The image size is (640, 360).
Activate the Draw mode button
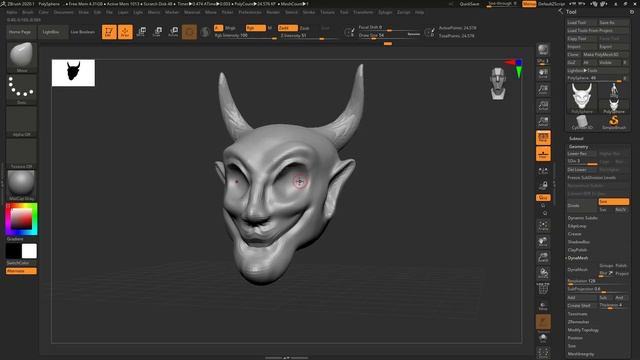tap(125, 32)
